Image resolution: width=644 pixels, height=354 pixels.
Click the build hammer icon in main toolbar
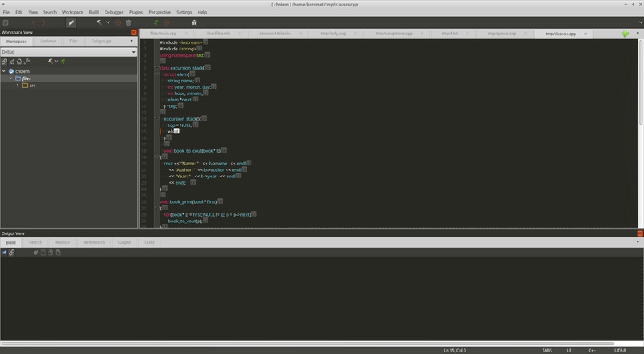[99, 22]
